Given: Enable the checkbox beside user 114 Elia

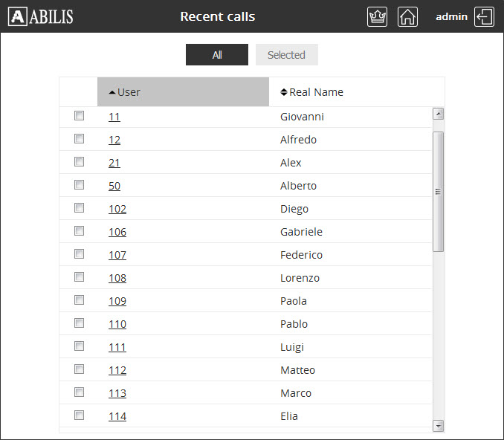Looking at the screenshot, I should coord(79,415).
